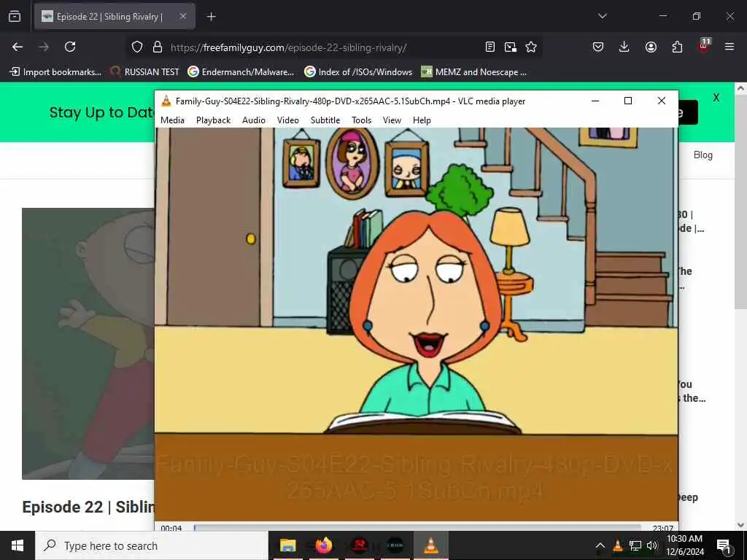Click the VLC total time 23:07
This screenshot has width=747, height=560.
pyautogui.click(x=662, y=528)
